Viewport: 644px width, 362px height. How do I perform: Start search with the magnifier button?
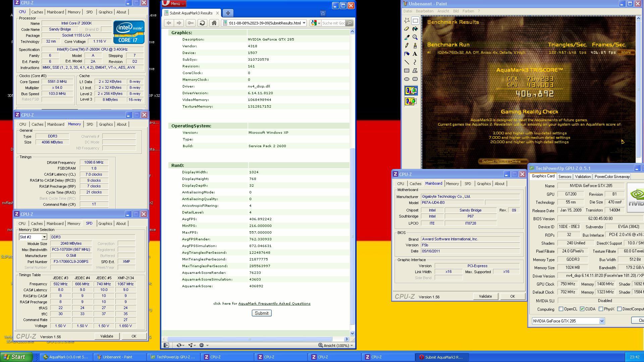[349, 23]
